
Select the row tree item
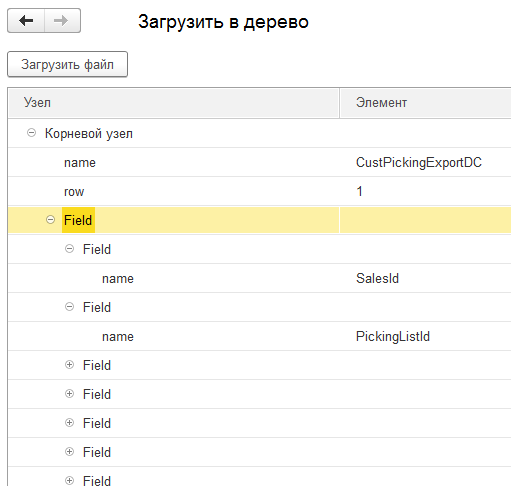(74, 192)
